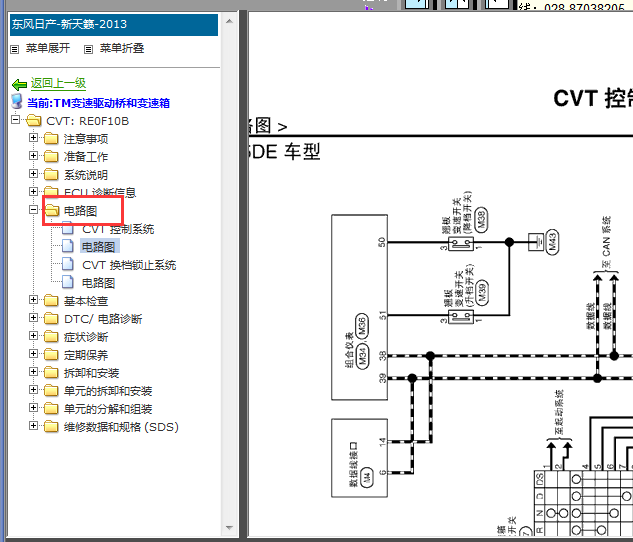Viewport: 633px width, 542px height.
Task: Select the 东风日产-新天籁-2013 title header
Action: pyautogui.click(x=114, y=25)
